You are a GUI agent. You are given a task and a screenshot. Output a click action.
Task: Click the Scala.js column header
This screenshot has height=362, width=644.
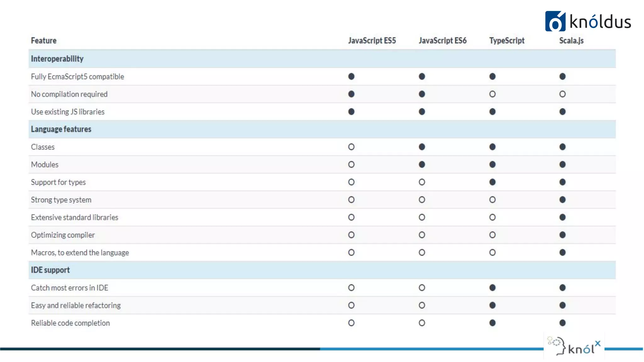click(571, 41)
